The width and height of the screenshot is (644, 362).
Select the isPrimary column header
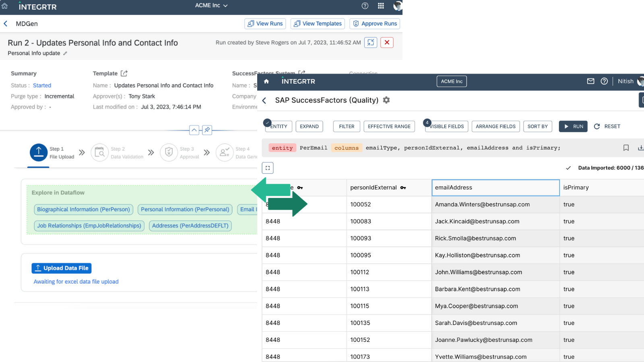602,188
